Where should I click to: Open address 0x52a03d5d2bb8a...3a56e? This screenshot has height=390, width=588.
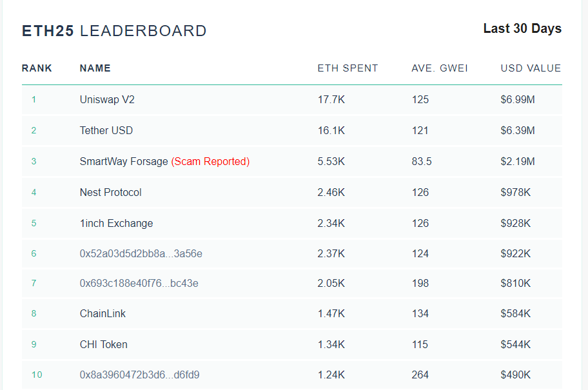(141, 254)
